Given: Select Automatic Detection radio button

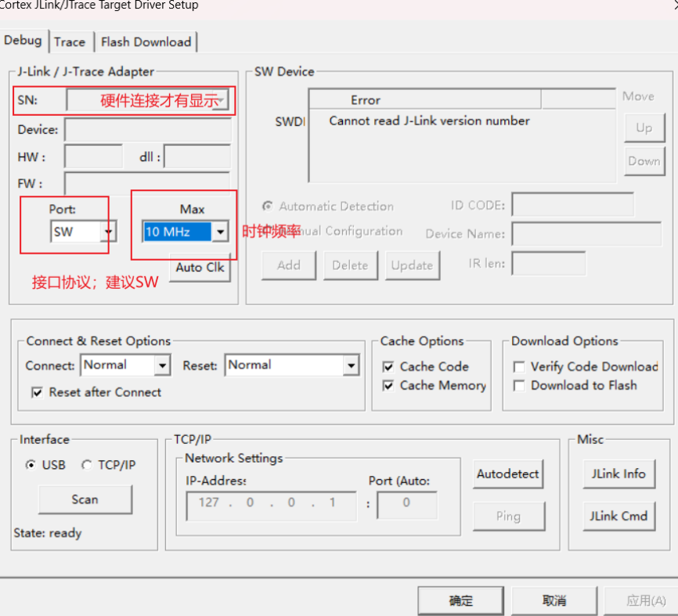Looking at the screenshot, I should coord(268,206).
